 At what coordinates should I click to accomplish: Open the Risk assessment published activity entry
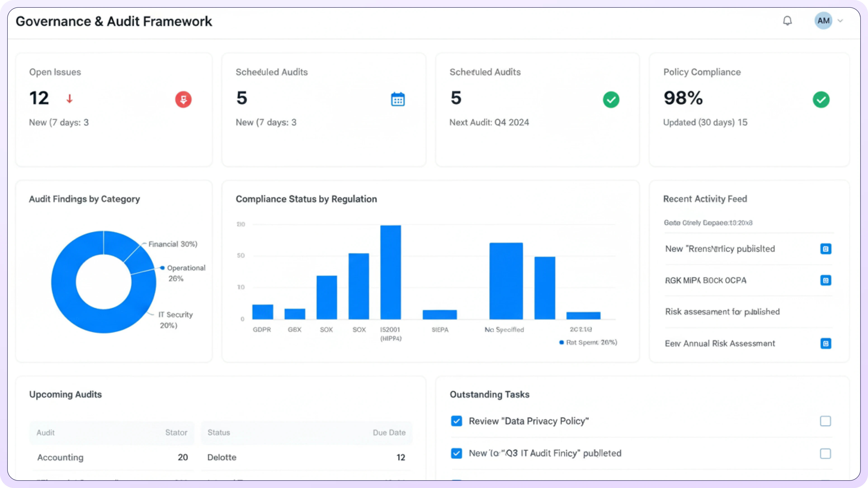click(x=722, y=312)
